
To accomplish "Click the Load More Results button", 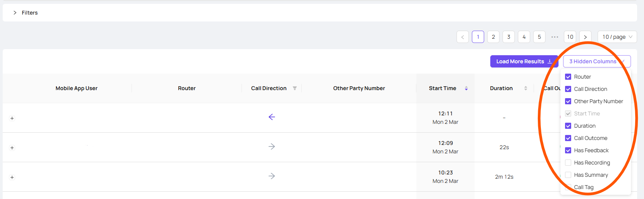I will [524, 61].
